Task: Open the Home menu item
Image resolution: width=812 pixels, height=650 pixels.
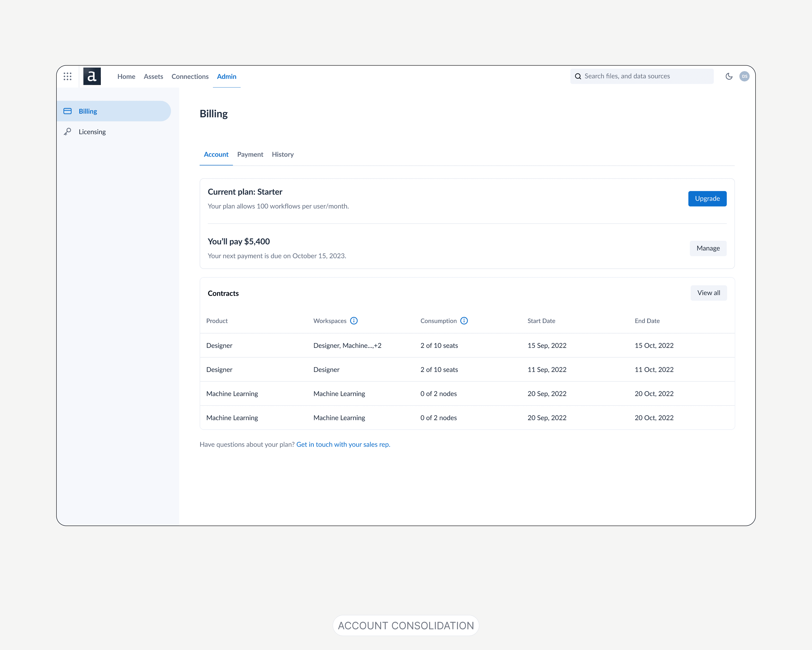Action: (x=126, y=77)
